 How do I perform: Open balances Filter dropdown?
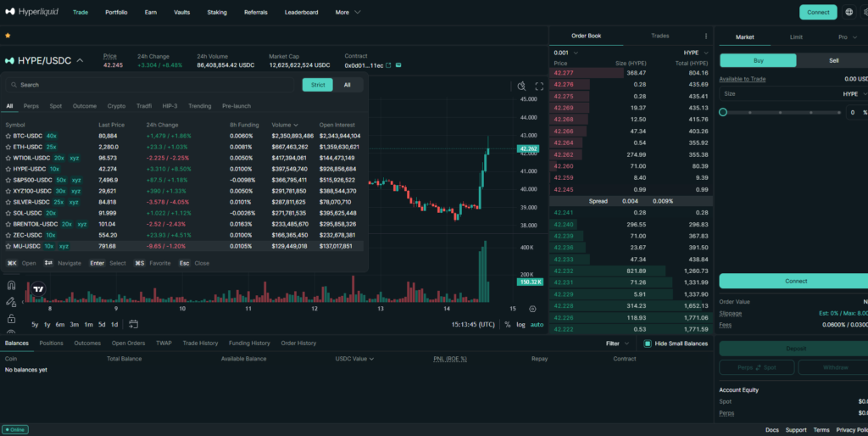click(x=617, y=344)
